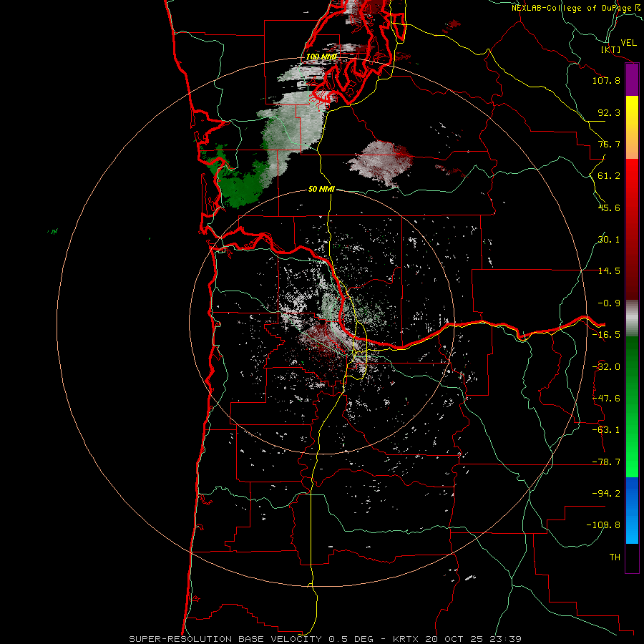Click the 100 NMI range ring label
Viewport: 644px width, 644px height.
321,57
